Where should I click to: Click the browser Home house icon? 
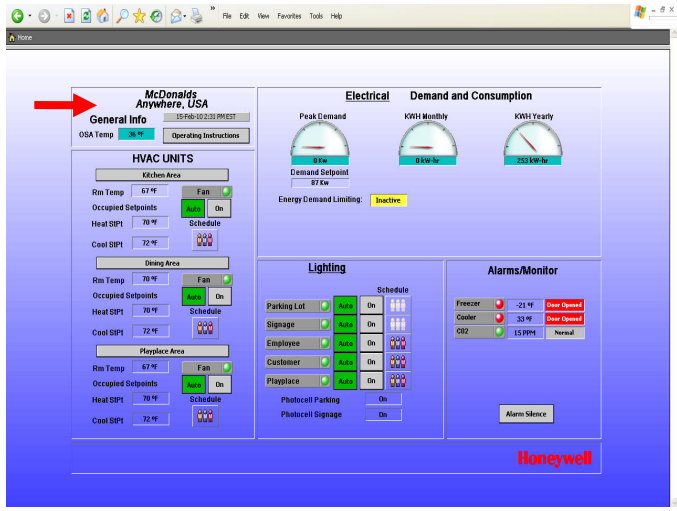(103, 16)
